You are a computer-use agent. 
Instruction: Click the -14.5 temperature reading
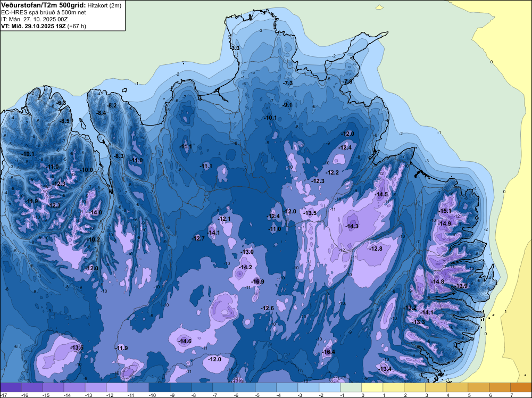point(381,194)
